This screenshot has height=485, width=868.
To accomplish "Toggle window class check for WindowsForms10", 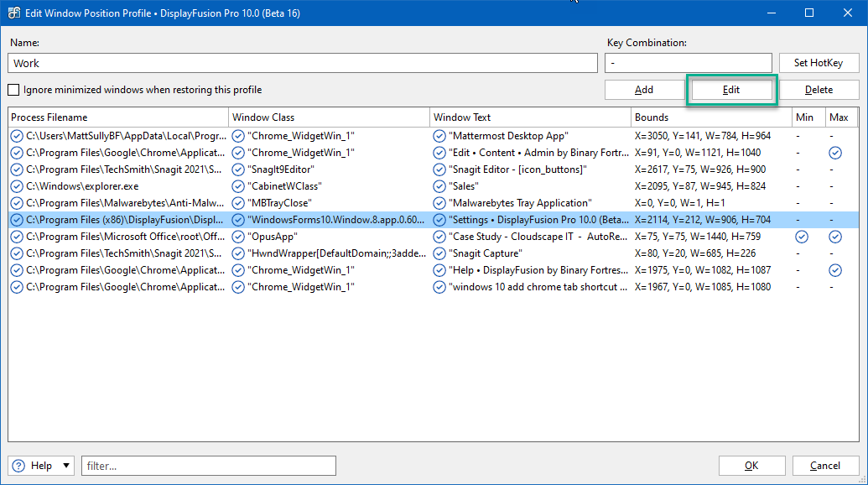I will coord(238,220).
